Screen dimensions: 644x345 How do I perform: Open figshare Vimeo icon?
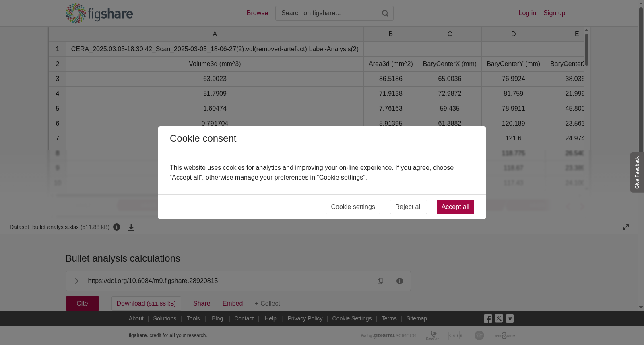[510, 318]
